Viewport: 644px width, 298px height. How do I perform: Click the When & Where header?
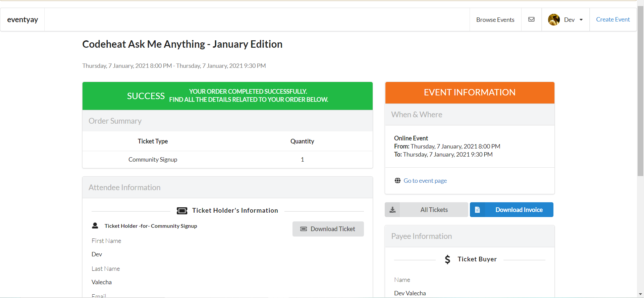point(470,115)
